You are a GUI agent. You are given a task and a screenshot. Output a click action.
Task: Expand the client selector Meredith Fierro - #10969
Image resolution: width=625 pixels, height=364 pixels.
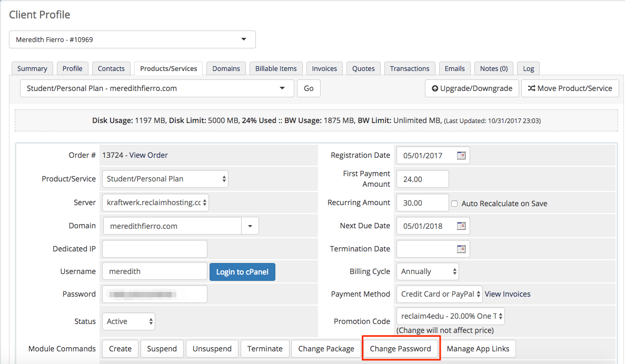132,39
